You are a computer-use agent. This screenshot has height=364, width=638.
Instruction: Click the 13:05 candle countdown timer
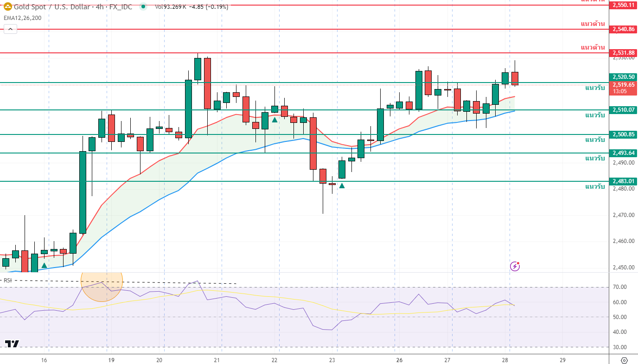coord(620,91)
